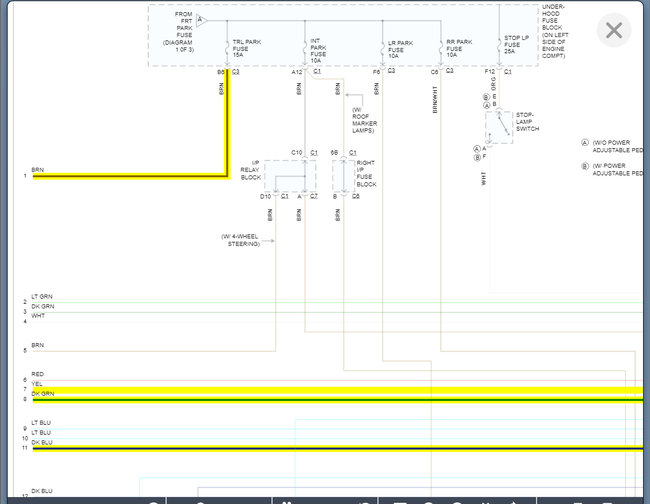Click the 'A12' connector pin label
650x504 pixels.
tap(296, 72)
